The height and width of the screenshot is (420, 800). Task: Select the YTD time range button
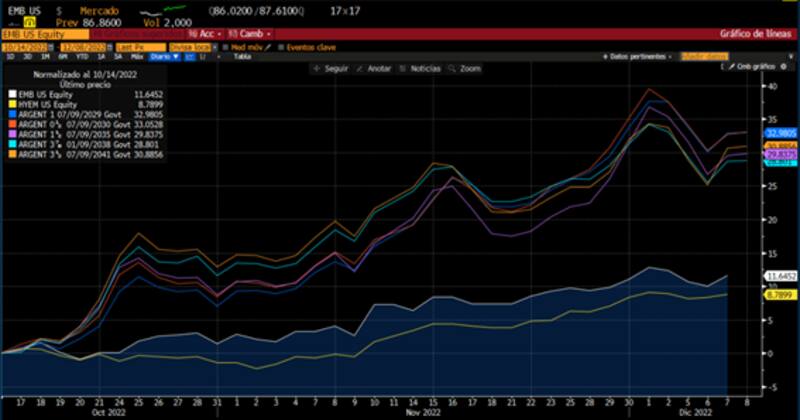tap(81, 57)
